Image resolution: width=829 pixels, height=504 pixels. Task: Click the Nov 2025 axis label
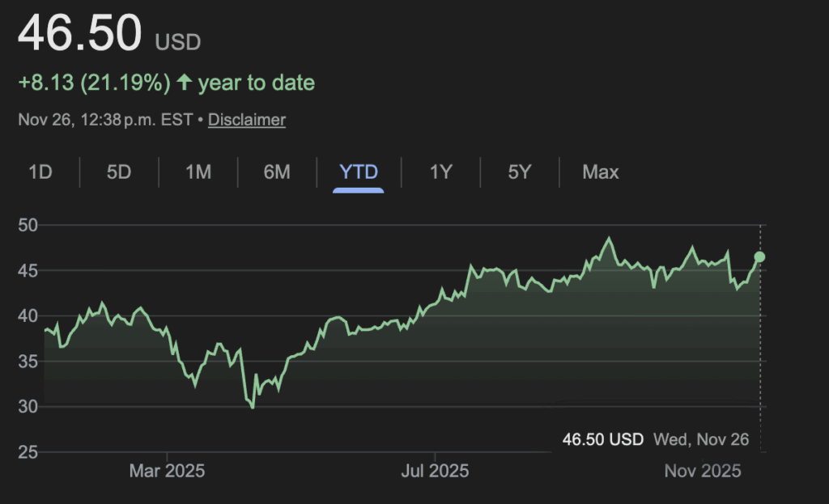703,471
